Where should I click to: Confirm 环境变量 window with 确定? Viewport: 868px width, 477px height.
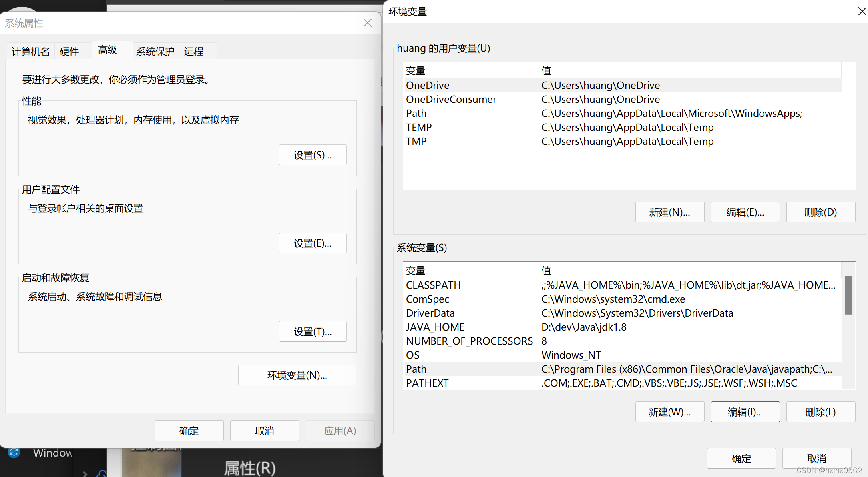tap(741, 458)
